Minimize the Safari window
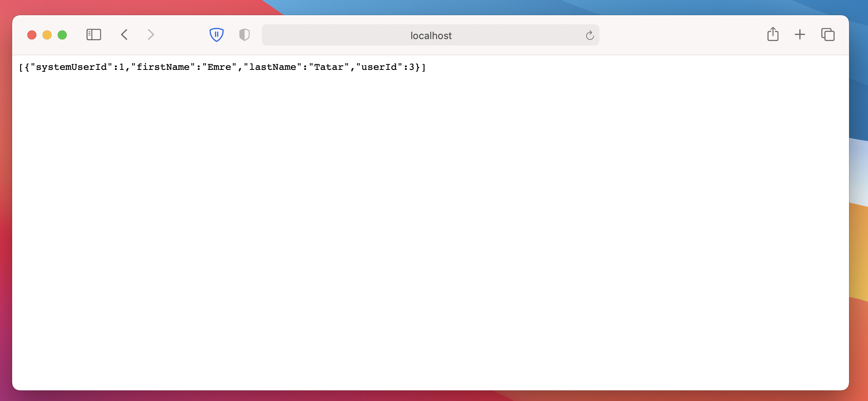868x401 pixels. pyautogui.click(x=47, y=35)
